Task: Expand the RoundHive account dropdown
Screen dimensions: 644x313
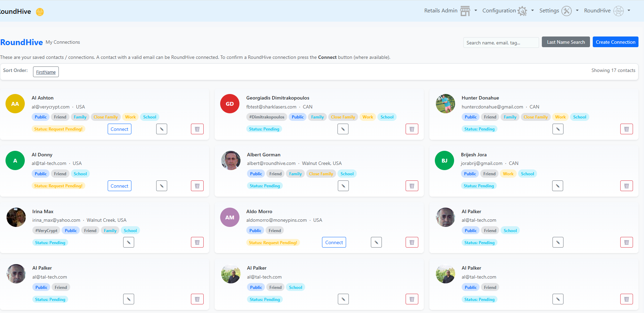Action: tap(607, 11)
